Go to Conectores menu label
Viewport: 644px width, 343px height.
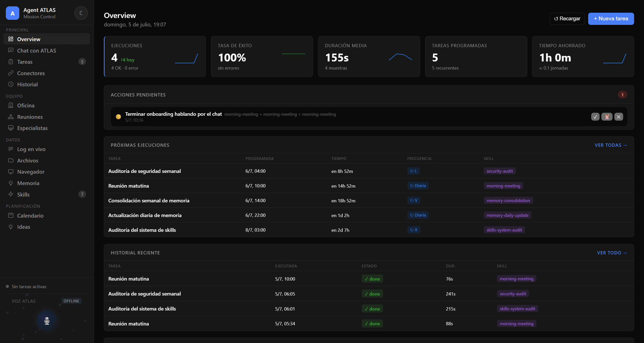[x=31, y=73]
